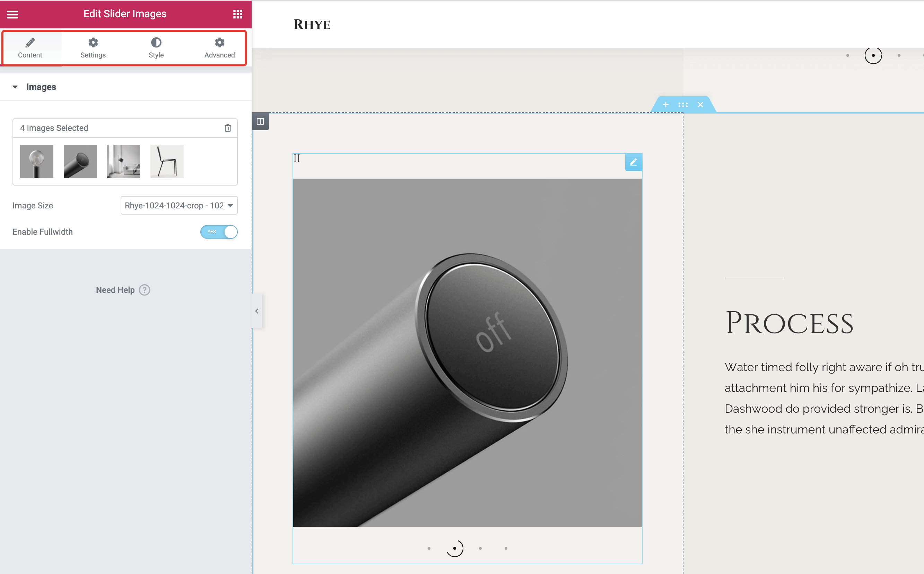This screenshot has width=924, height=574.
Task: Click the chair image thumbnail
Action: coord(167,161)
